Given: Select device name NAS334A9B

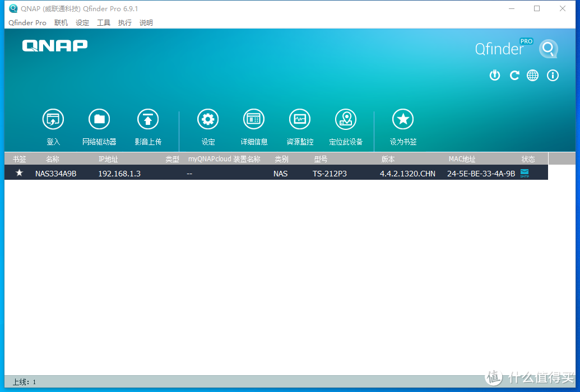Looking at the screenshot, I should click(x=56, y=174).
